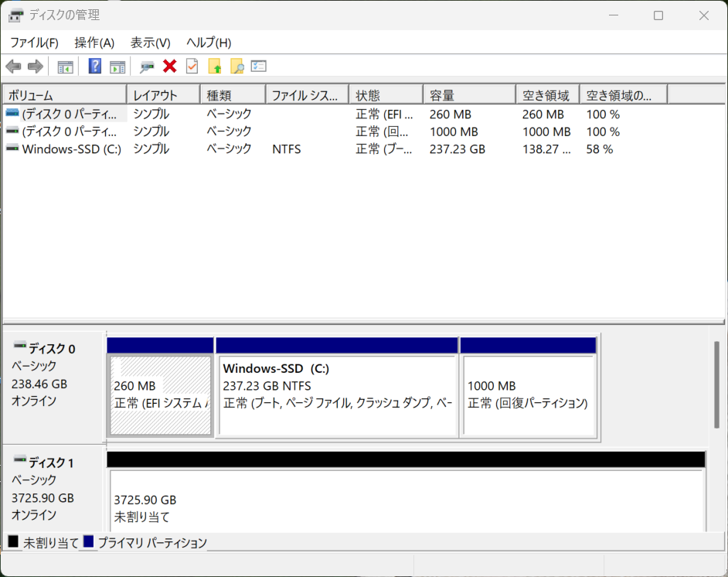The width and height of the screenshot is (728, 577).
Task: Toggle the console tree pane icon
Action: (x=66, y=67)
